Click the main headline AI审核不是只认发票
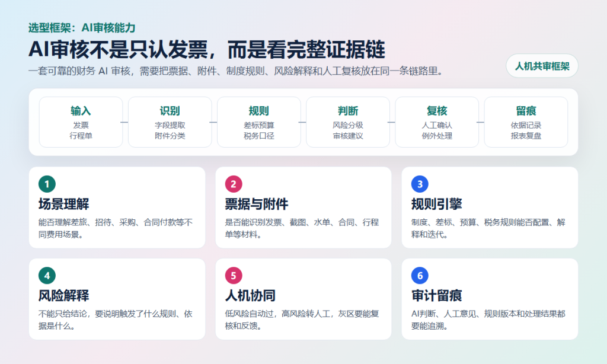This screenshot has height=364, width=607. click(207, 50)
